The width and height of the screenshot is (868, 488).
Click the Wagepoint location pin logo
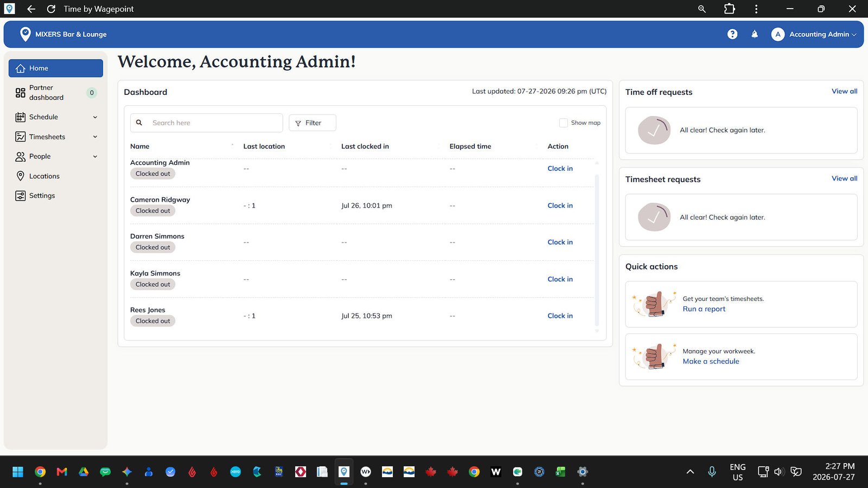(x=25, y=34)
